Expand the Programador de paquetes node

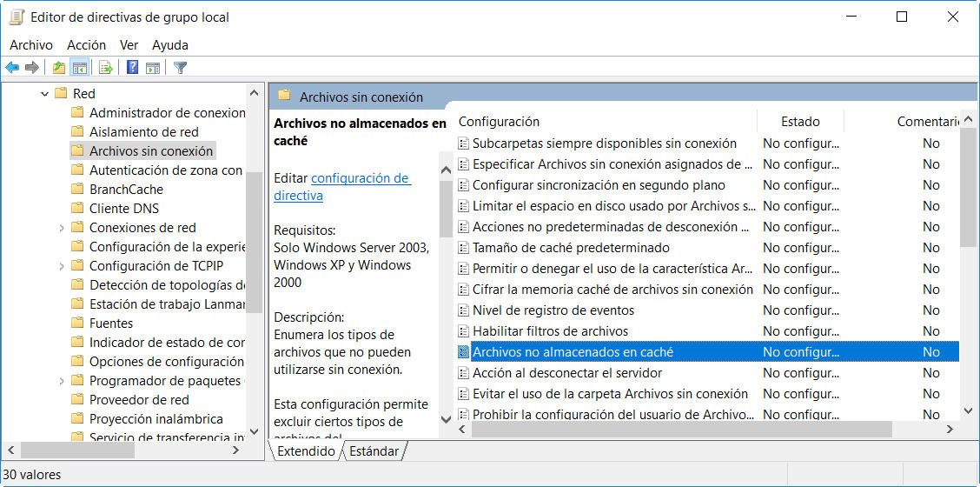[x=61, y=381]
